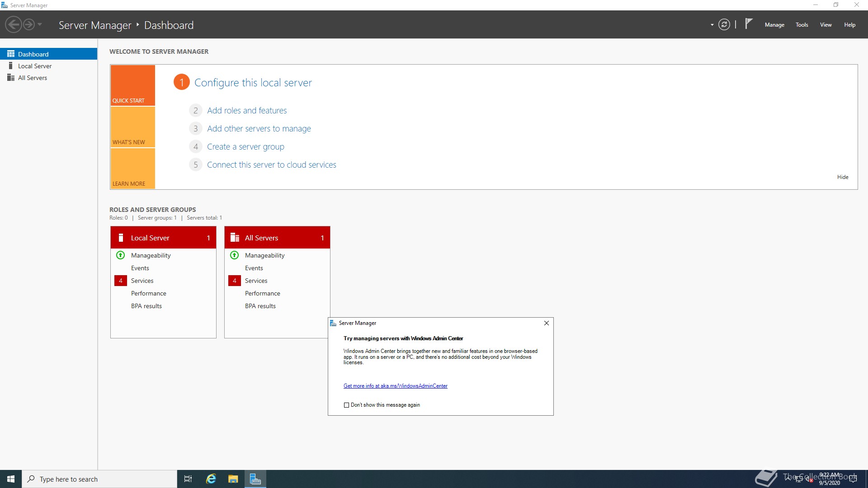Open Task View on the taskbar
Image resolution: width=868 pixels, height=488 pixels.
pos(188,479)
